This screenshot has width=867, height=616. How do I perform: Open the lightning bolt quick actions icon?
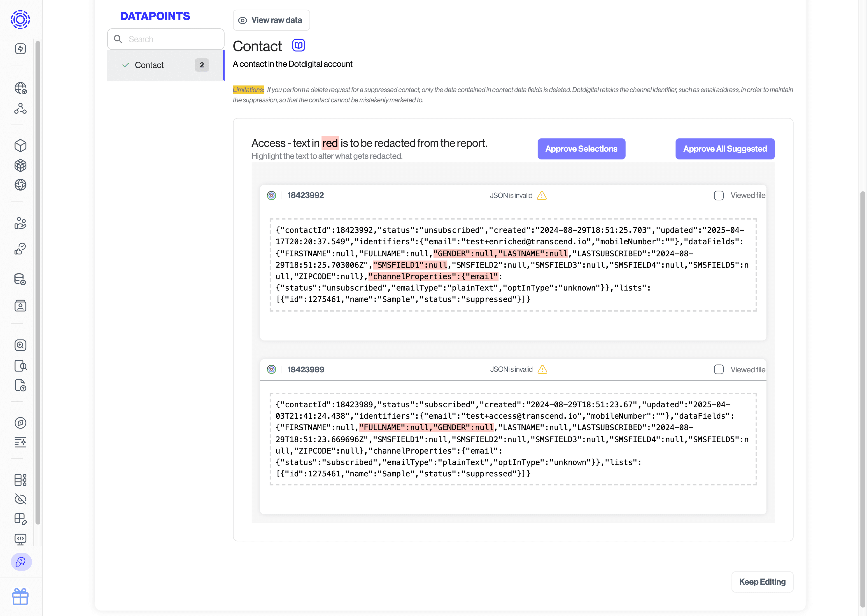click(x=21, y=48)
